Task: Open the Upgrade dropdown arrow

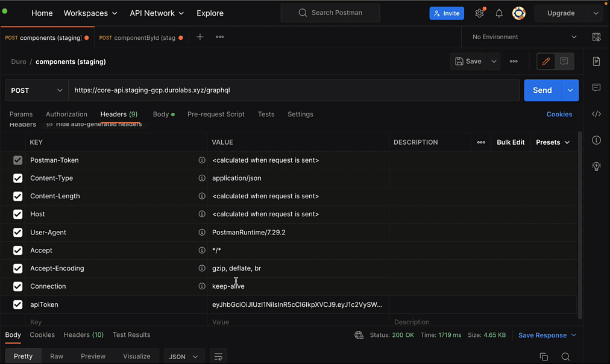Action: pos(596,13)
